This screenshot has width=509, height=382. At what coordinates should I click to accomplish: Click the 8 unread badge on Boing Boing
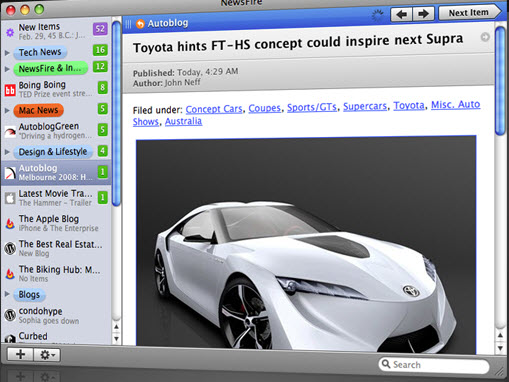coord(103,87)
